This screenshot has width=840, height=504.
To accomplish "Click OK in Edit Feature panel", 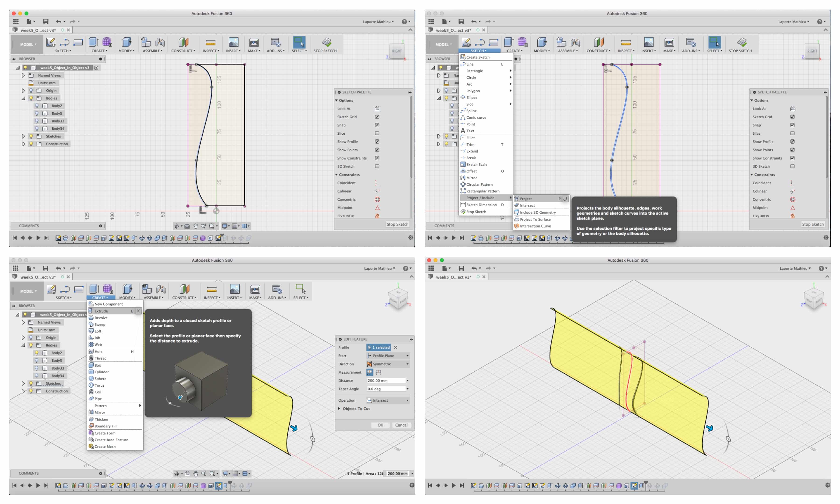I will tap(380, 425).
